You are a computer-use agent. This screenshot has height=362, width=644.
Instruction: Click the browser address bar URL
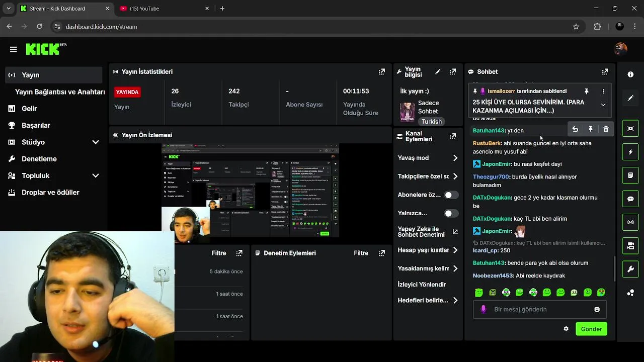tap(101, 27)
